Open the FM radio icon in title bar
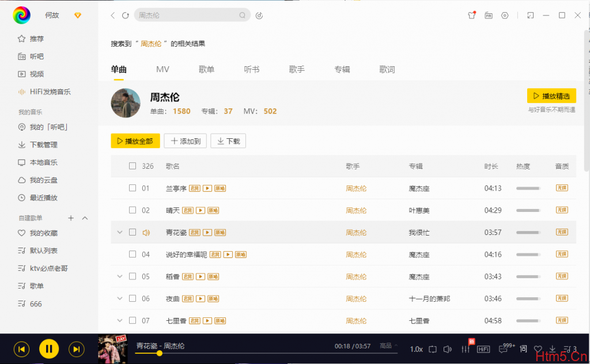 (x=489, y=16)
